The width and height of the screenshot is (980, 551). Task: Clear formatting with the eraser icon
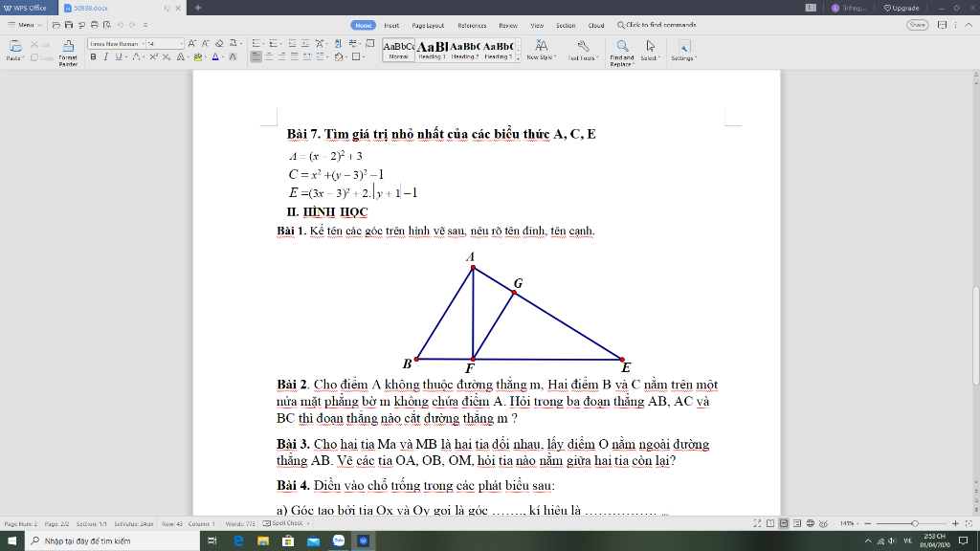coord(219,43)
